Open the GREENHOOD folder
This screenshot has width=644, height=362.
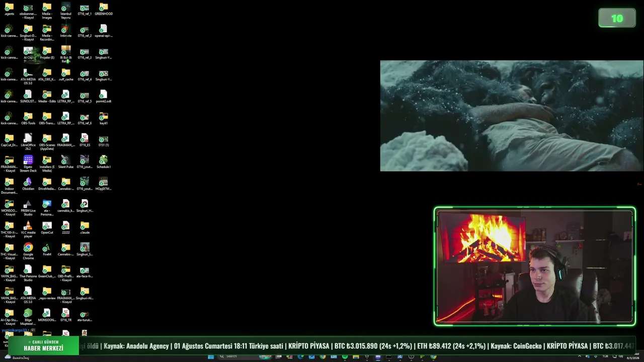pyautogui.click(x=104, y=10)
